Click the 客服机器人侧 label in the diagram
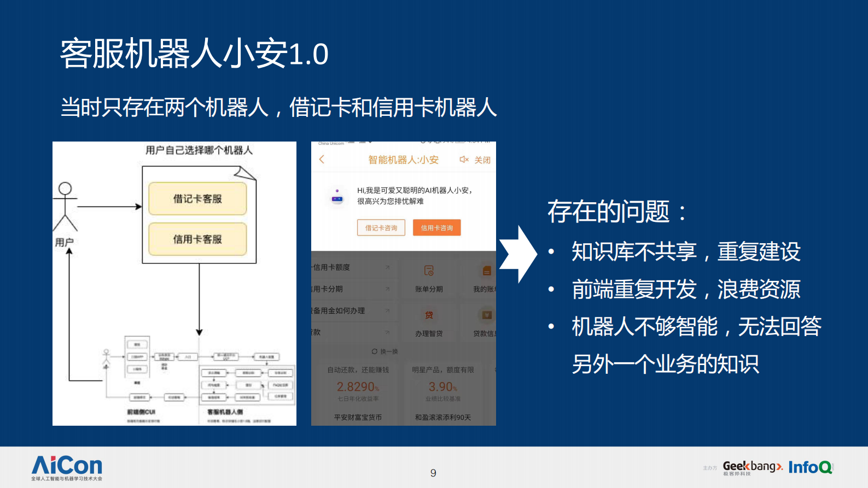Viewport: 868px width, 488px height. (225, 411)
